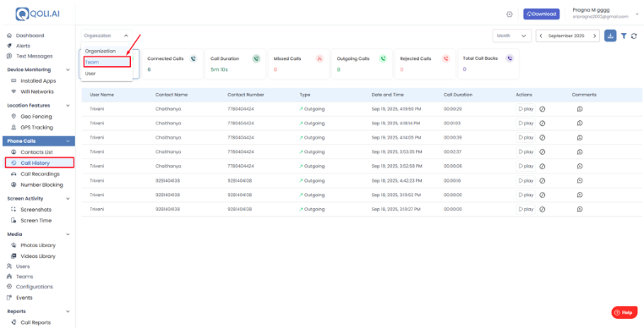Collapse the Location Features section
Screen dimensions: 644x330
(68, 106)
